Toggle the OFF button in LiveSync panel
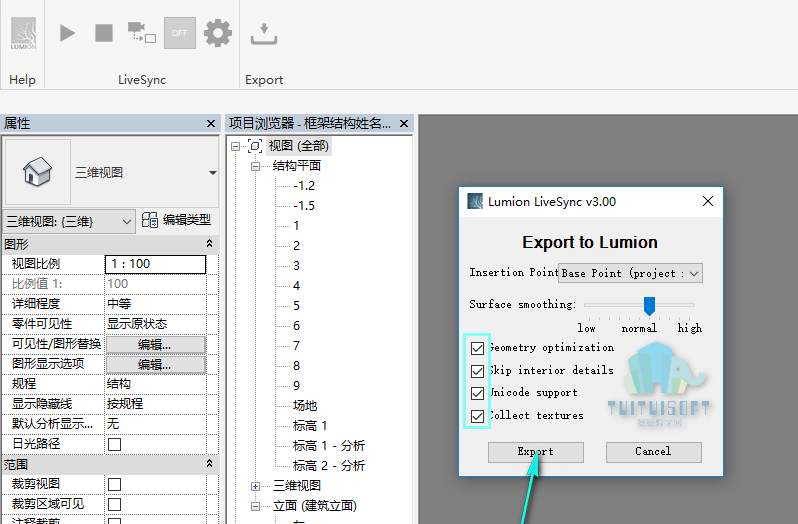This screenshot has width=798, height=524. (x=180, y=33)
